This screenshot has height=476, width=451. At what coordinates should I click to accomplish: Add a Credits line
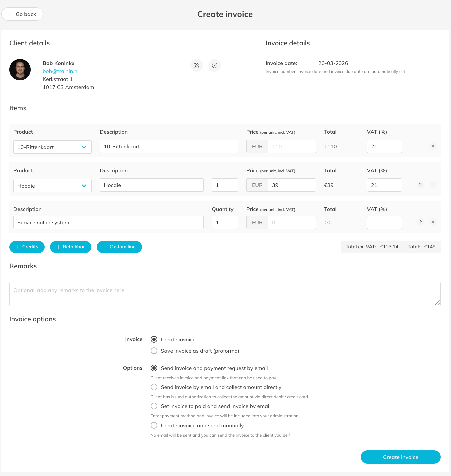[x=27, y=247]
